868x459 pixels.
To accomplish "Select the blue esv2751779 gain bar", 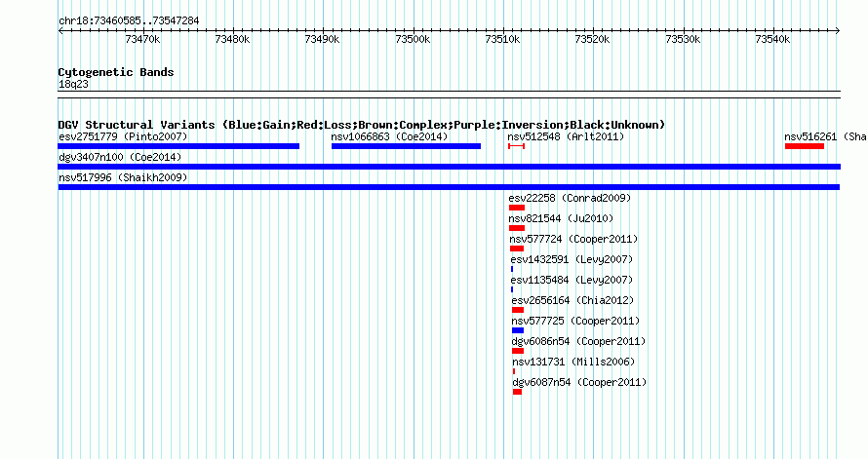I will [x=178, y=146].
